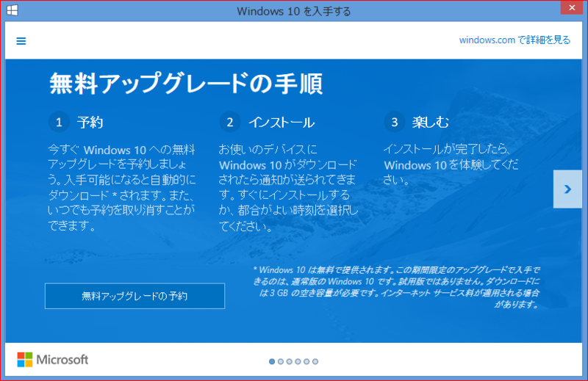Screen dimensions: 588x381
Task: Click paragraph starting お使いのデバイスに
Action: point(288,188)
